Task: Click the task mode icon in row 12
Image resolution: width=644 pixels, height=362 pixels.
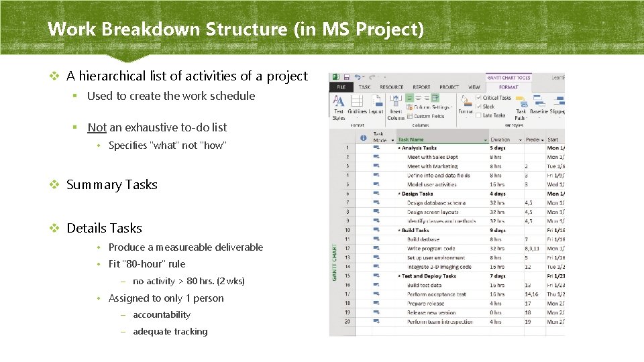Action: (376, 248)
